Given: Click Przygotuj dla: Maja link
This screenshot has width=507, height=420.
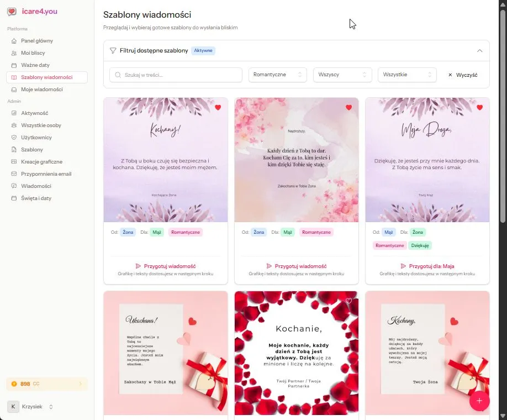Looking at the screenshot, I should [427, 266].
